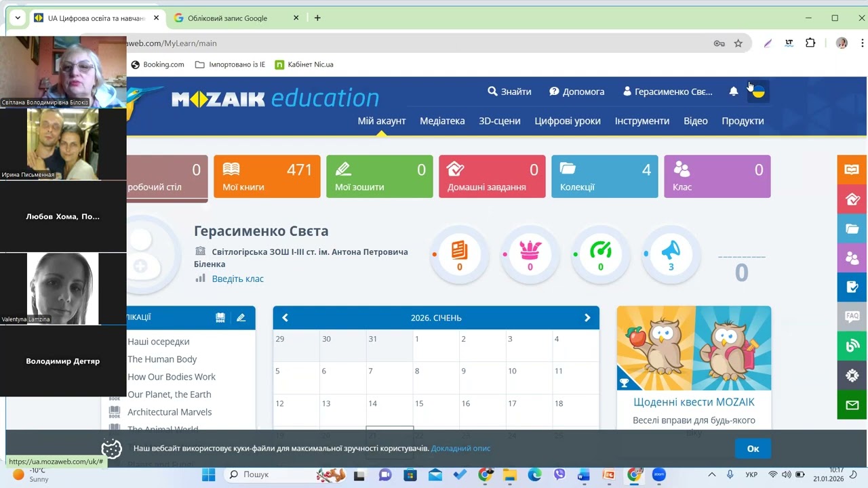This screenshot has width=868, height=488.
Task: Click the Введіть клас link
Action: (237, 279)
